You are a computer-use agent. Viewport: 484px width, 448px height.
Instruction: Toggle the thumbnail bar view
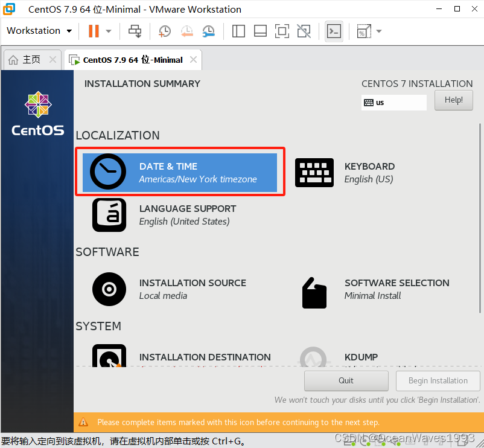[260, 31]
